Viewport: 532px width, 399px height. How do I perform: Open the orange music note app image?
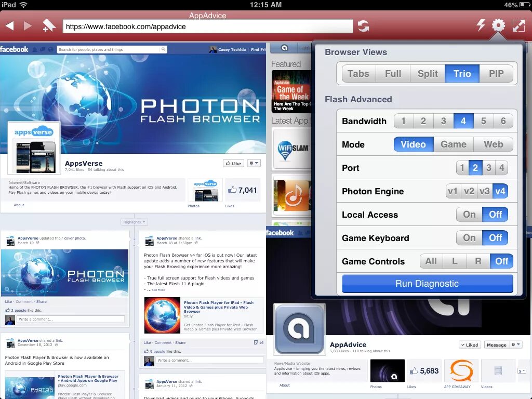[x=292, y=195]
